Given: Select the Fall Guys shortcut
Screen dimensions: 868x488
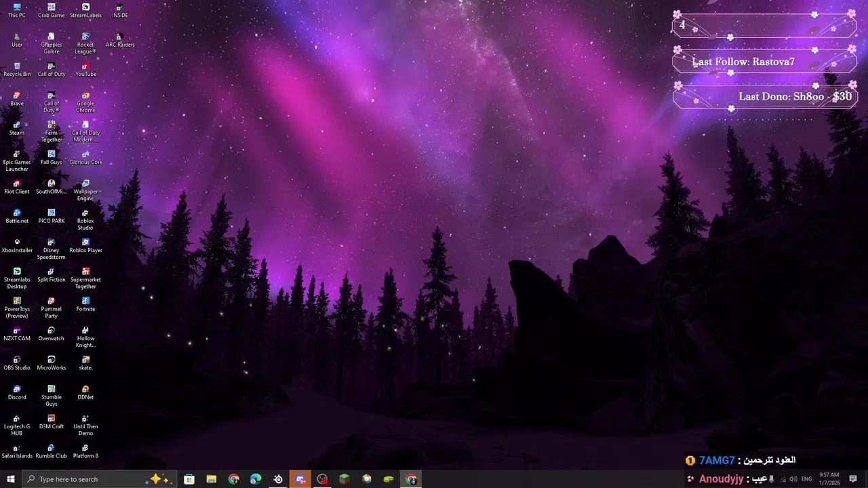Looking at the screenshot, I should point(52,158).
